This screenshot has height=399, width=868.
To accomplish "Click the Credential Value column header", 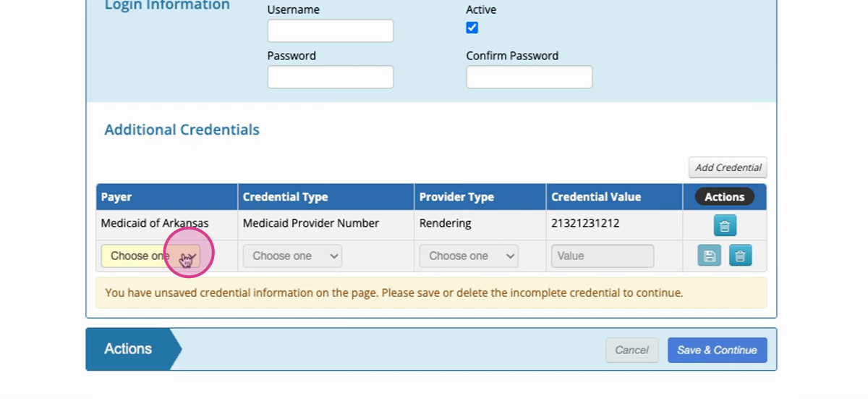I will [x=615, y=197].
